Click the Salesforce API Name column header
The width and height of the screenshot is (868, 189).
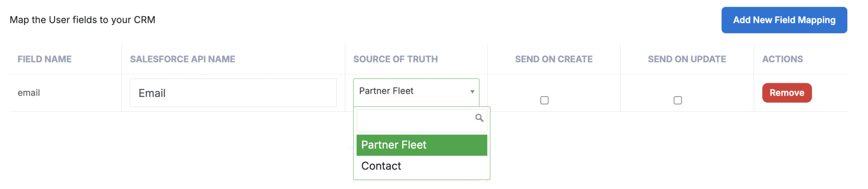pos(182,59)
